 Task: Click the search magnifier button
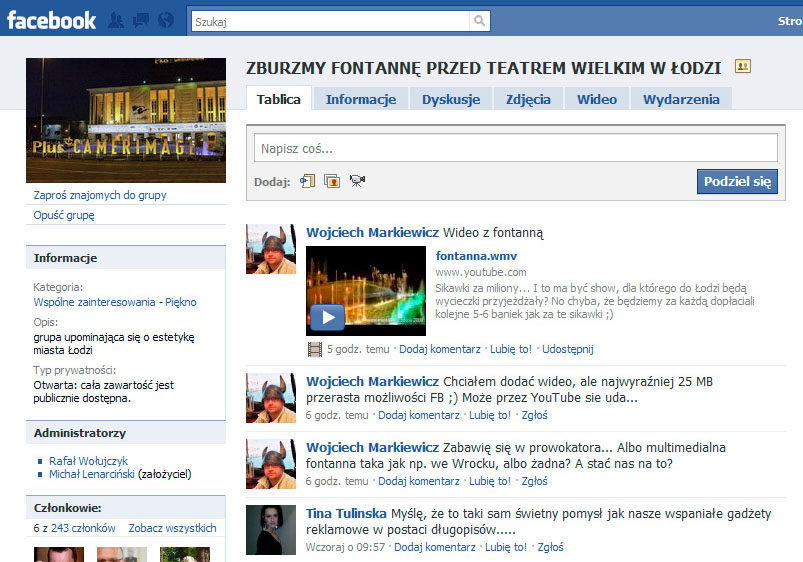click(479, 21)
